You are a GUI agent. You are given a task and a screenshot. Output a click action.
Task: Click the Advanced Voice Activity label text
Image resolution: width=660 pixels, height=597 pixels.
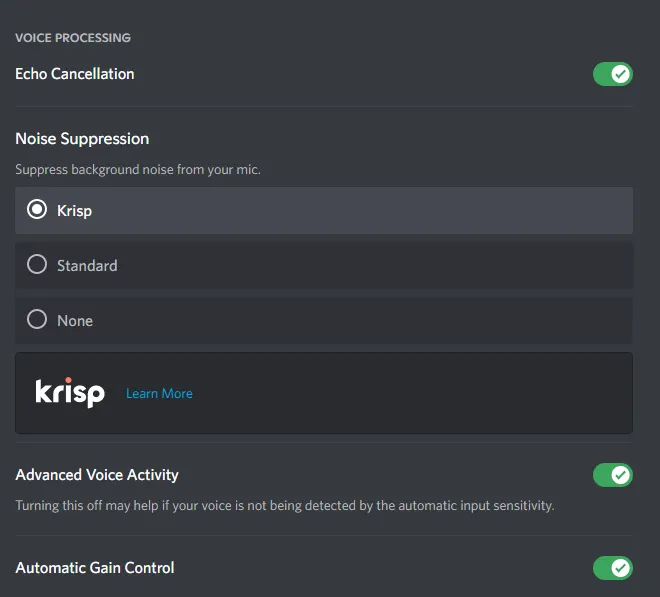click(x=97, y=475)
